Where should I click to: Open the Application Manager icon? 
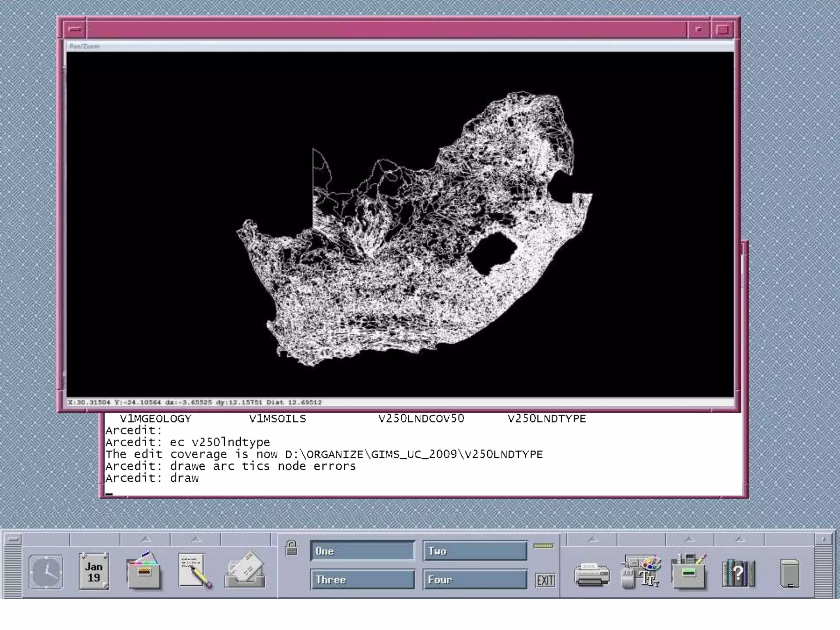click(689, 571)
